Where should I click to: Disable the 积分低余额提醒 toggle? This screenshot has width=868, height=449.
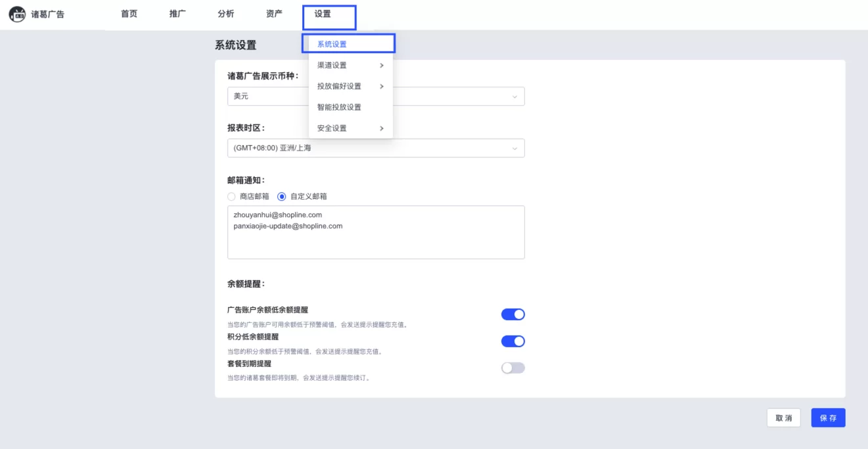coord(513,341)
